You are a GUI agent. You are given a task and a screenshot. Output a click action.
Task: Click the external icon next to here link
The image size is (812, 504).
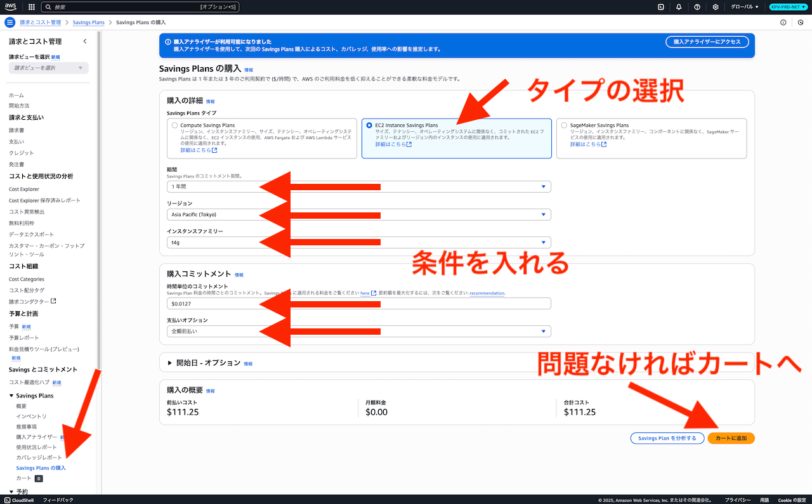374,294
